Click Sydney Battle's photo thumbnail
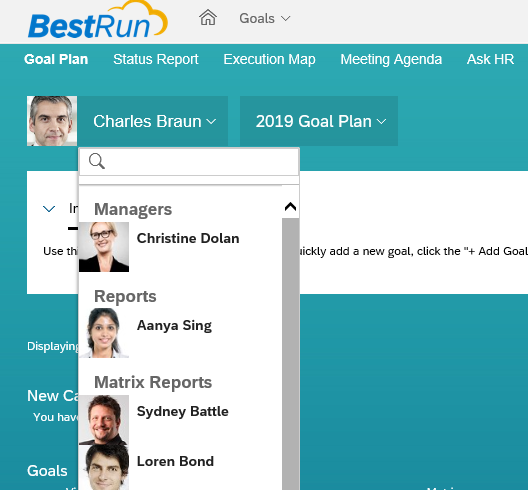Image resolution: width=528 pixels, height=490 pixels. pos(104,420)
